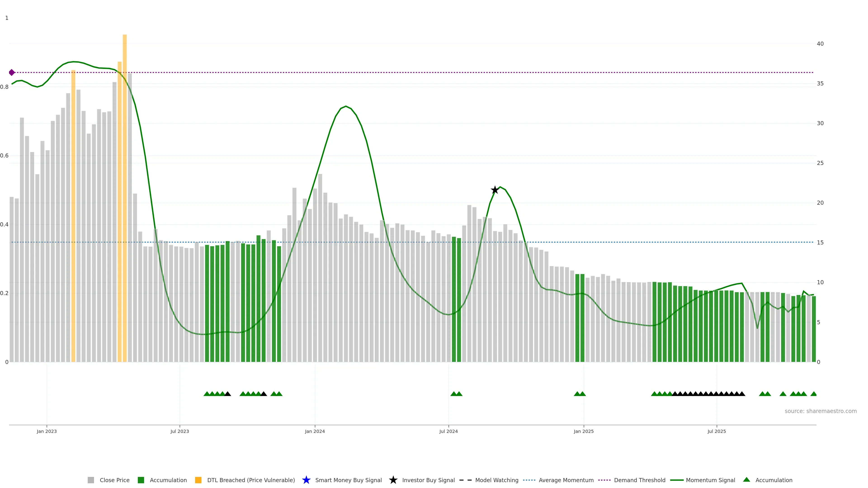Click the green Accumulation square swatch in legend
868x488 pixels.
[x=141, y=480]
